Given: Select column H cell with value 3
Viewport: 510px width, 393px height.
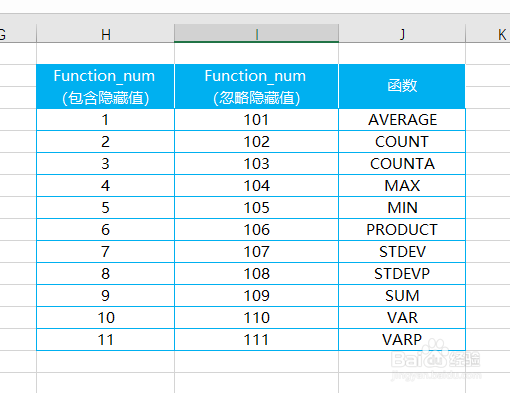Looking at the screenshot, I should pos(105,164).
